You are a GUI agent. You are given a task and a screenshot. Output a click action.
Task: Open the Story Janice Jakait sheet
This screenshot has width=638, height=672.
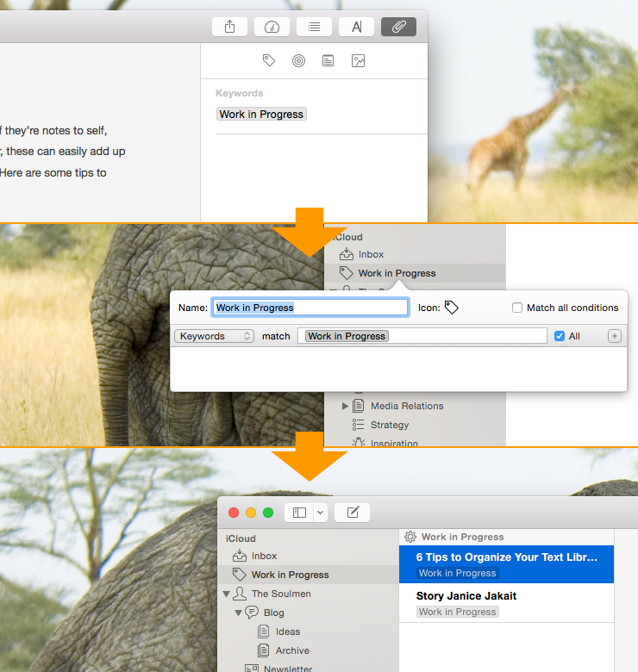(506, 603)
